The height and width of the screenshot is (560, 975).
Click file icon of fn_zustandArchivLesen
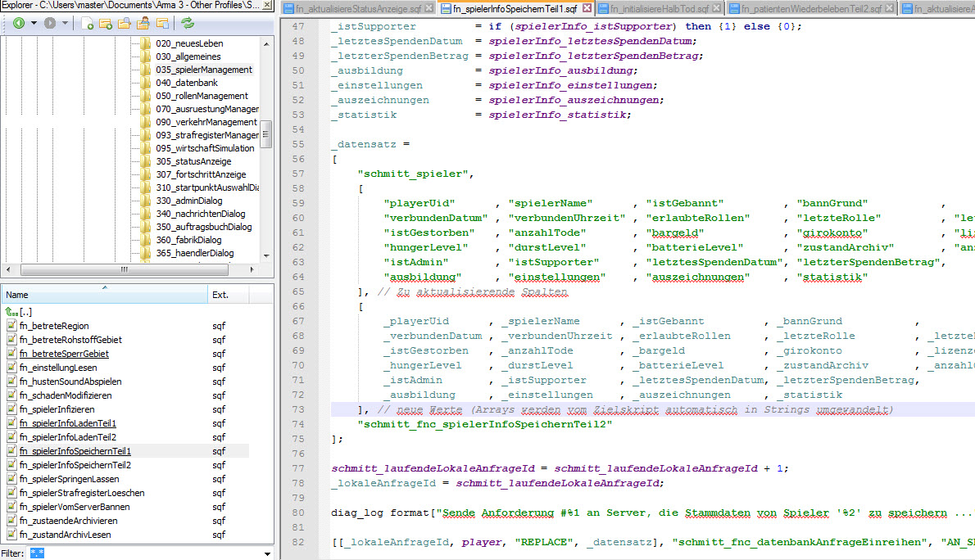[x=11, y=535]
